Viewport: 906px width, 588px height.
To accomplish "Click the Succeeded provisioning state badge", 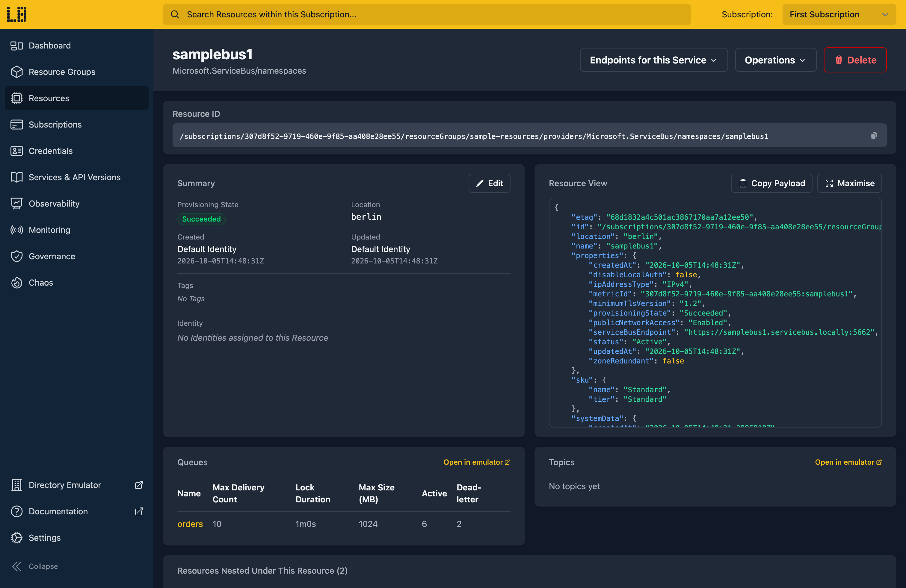I will point(201,219).
